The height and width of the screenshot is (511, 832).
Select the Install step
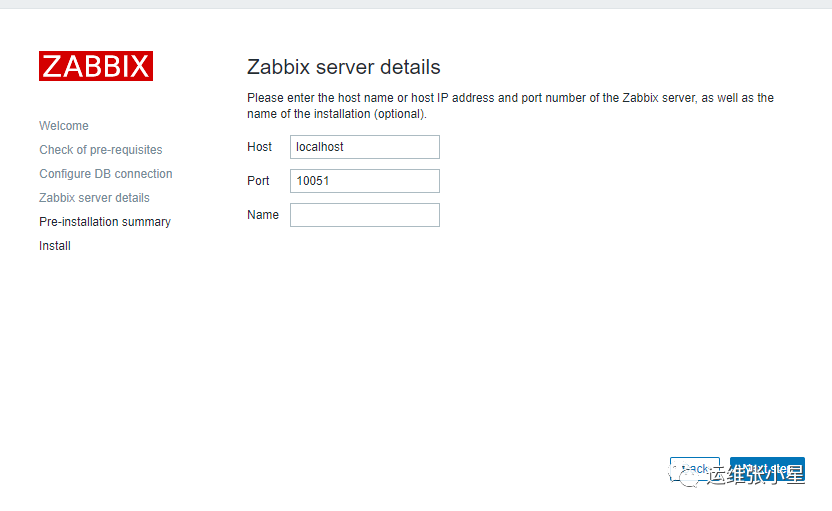55,246
